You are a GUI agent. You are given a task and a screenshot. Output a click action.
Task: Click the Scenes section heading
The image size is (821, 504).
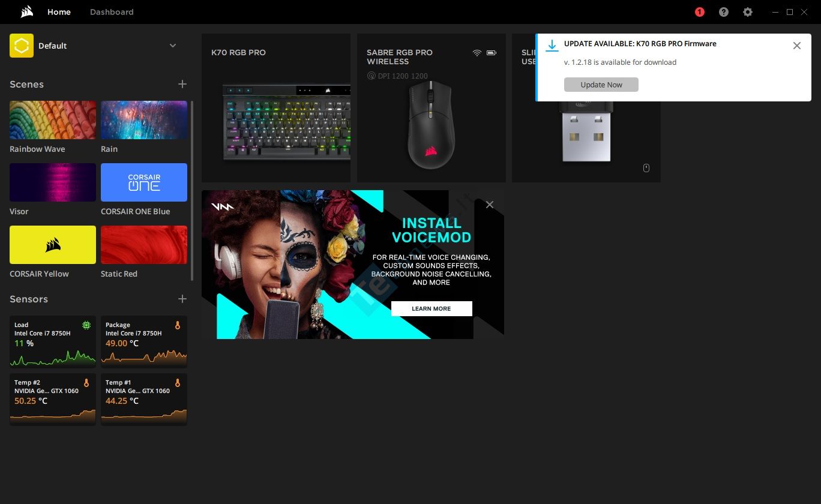(x=26, y=85)
